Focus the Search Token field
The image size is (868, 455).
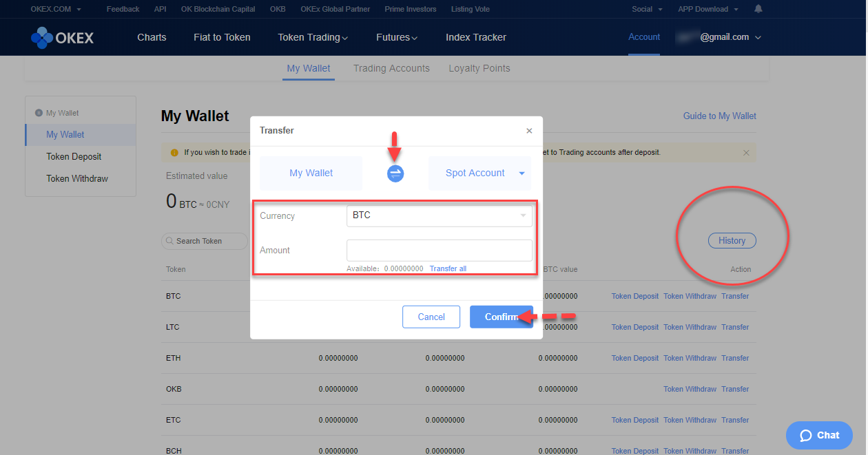point(205,241)
